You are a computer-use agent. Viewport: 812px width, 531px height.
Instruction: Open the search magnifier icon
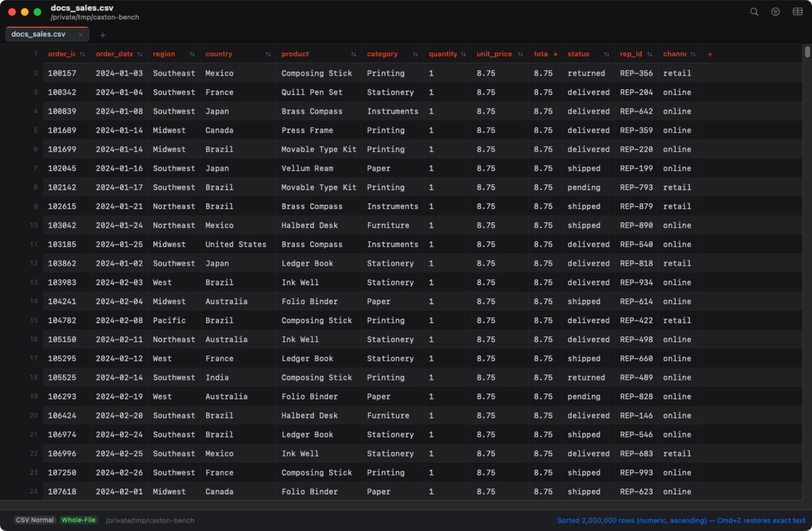754,12
